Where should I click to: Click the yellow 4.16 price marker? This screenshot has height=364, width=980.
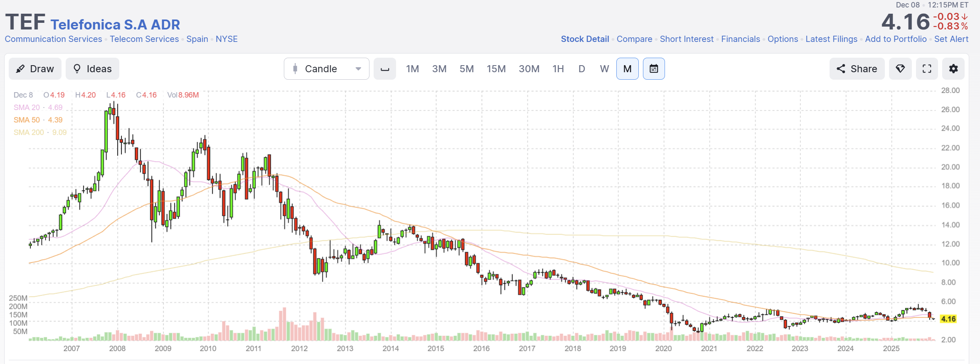click(x=948, y=319)
